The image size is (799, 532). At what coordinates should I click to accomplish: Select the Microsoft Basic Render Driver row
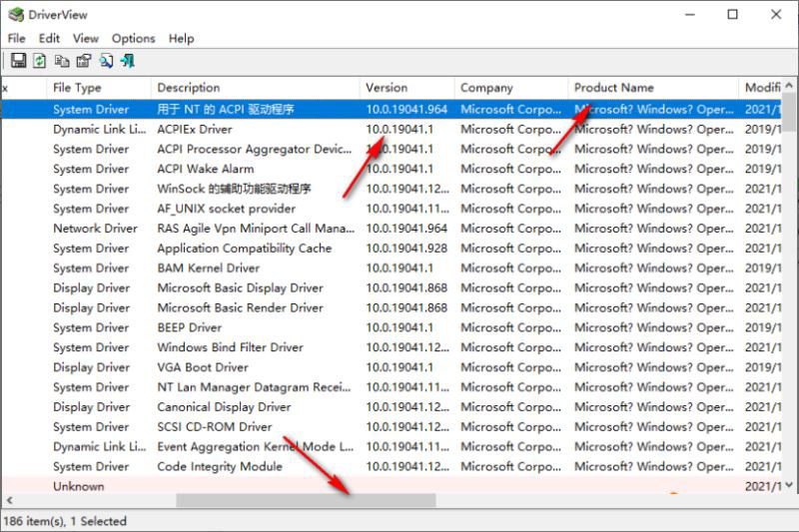click(392, 308)
